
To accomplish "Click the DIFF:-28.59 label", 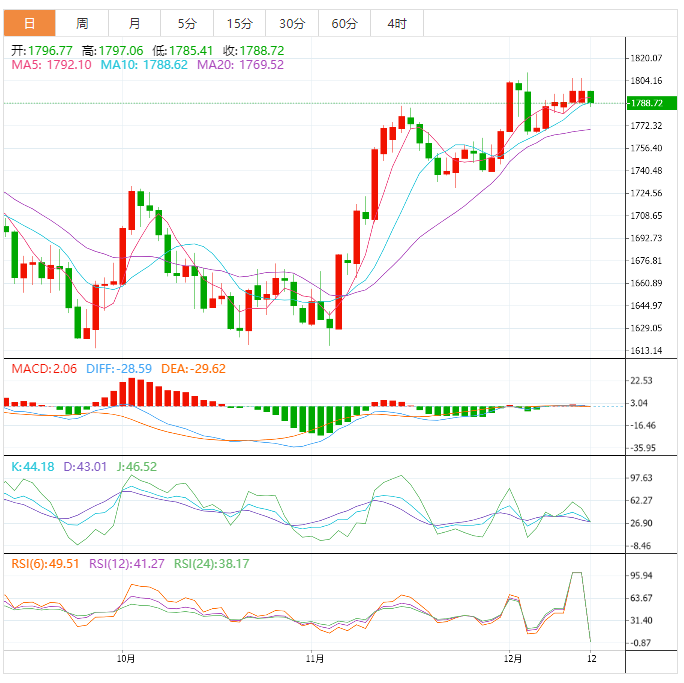I will [119, 369].
